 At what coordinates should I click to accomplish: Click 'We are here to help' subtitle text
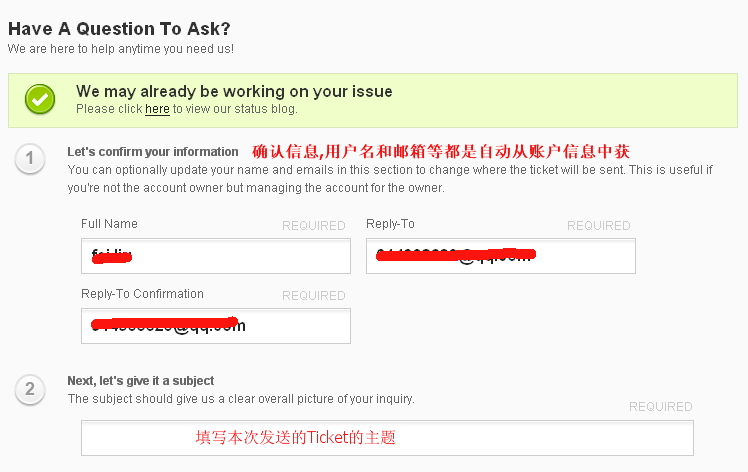pos(121,48)
